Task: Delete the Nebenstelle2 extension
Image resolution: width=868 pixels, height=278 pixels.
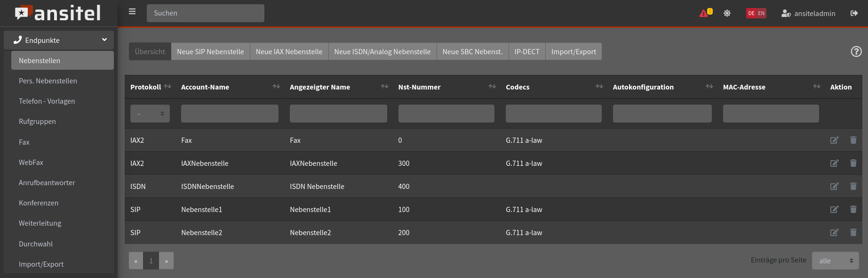Action: click(x=853, y=233)
